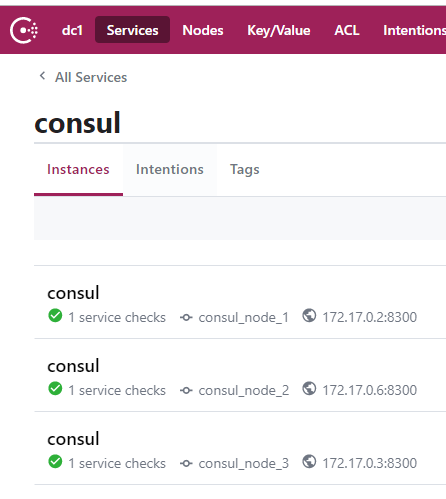
Task: Switch to the Intentions tab
Action: [x=170, y=170]
